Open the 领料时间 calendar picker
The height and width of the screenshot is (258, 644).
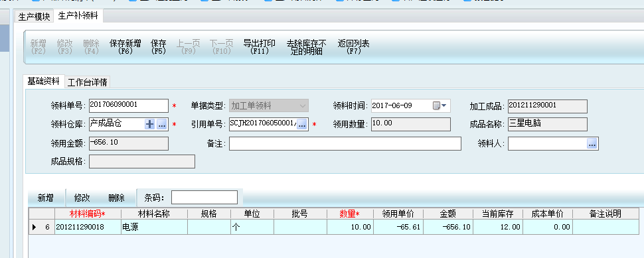click(440, 106)
